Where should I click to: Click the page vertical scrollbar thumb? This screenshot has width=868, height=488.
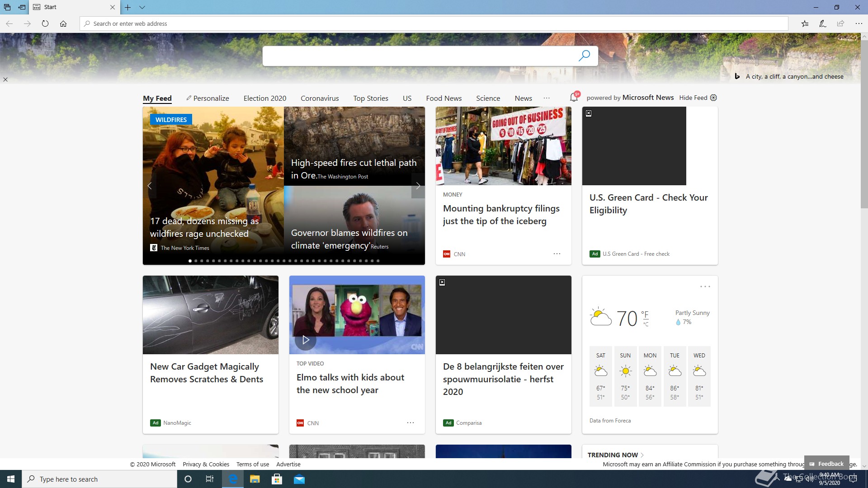pyautogui.click(x=864, y=124)
